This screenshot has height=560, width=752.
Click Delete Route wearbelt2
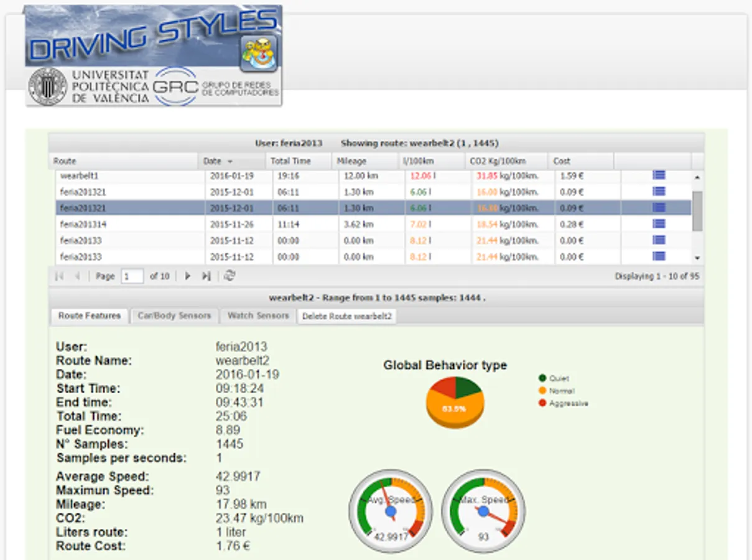346,316
